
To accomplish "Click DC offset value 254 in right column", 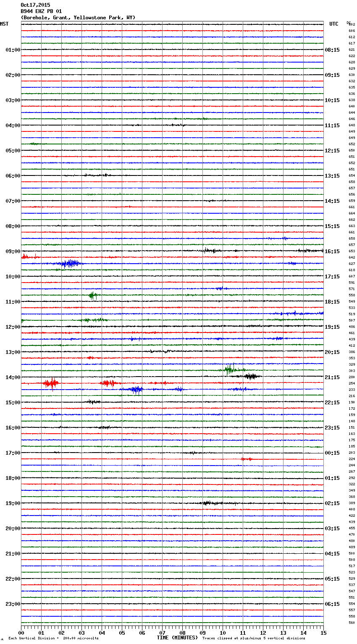I will coord(352,384).
